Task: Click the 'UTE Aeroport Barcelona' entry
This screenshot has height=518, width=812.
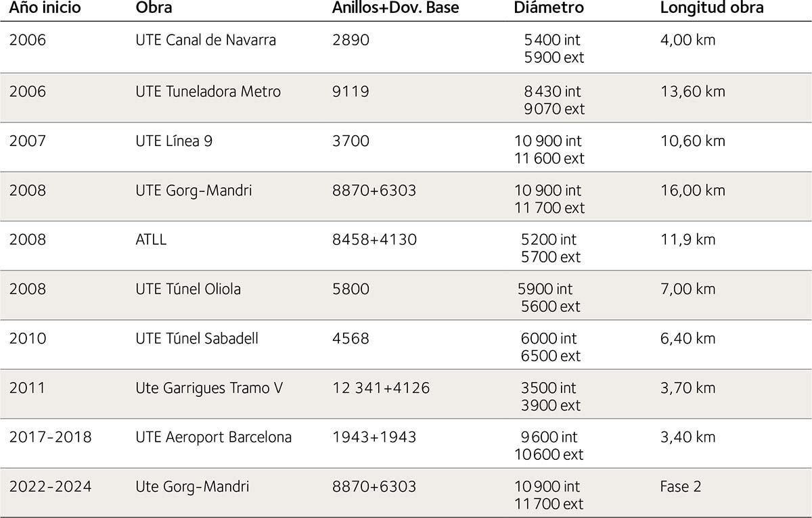Action: (213, 437)
